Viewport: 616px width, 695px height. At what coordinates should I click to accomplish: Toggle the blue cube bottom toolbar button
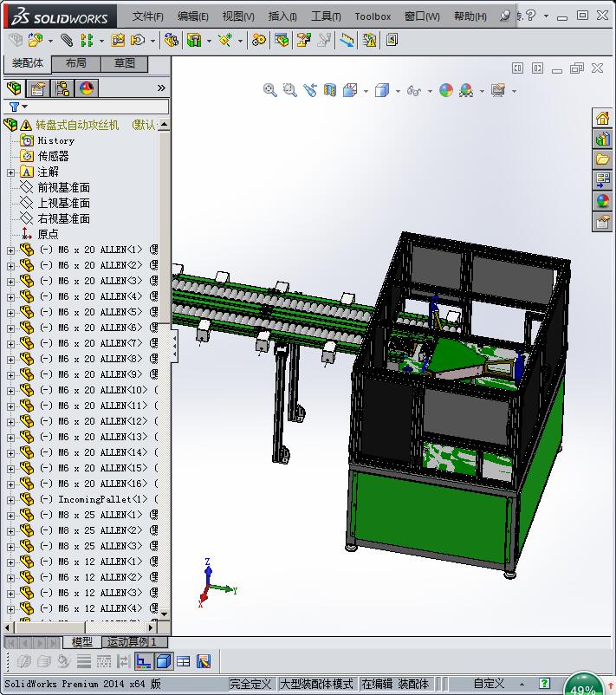(164, 662)
